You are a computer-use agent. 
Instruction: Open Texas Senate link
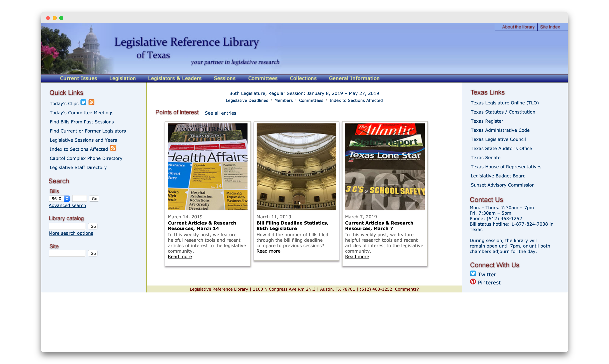click(x=485, y=158)
